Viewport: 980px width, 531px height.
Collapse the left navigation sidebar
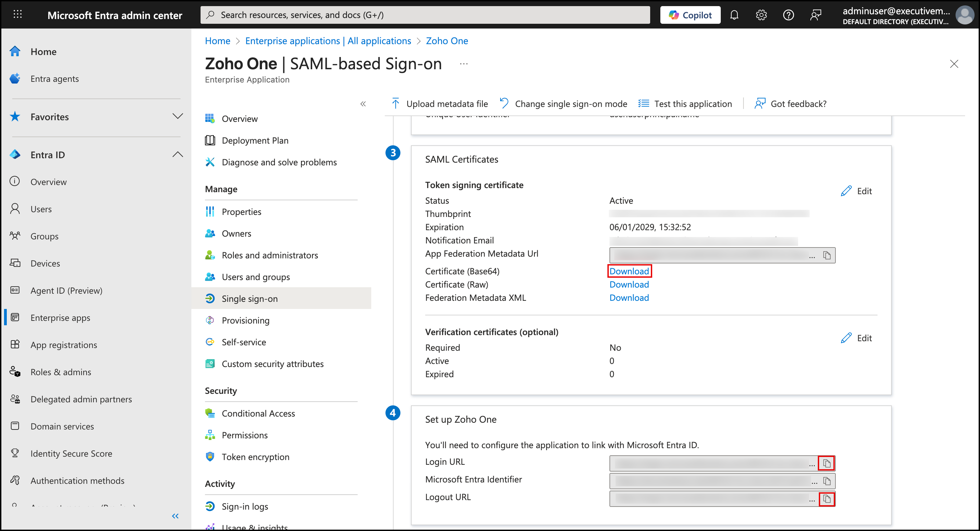175,516
